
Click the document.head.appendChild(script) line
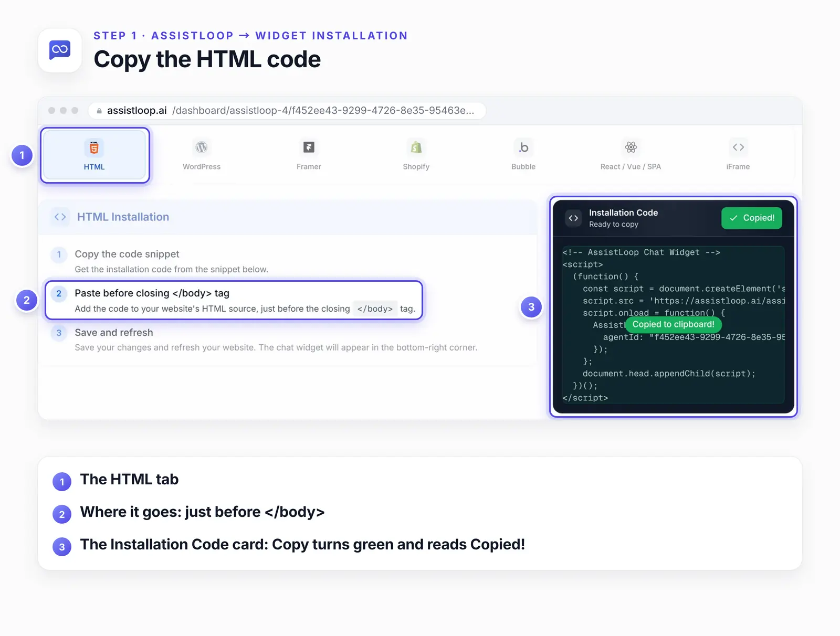(x=669, y=374)
